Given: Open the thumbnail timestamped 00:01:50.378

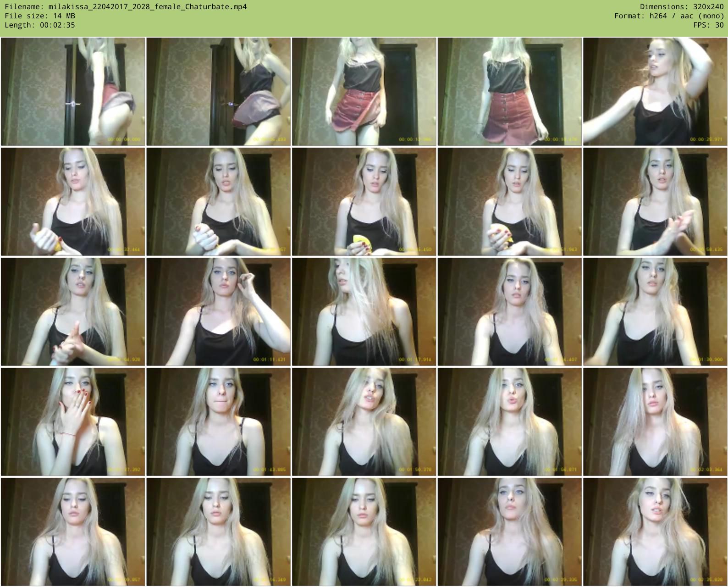Looking at the screenshot, I should tap(364, 421).
